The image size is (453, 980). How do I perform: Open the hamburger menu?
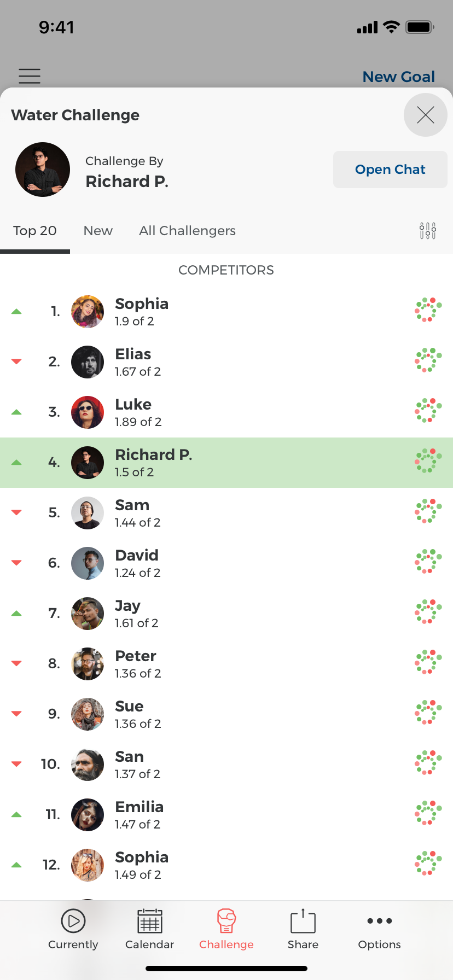(30, 76)
